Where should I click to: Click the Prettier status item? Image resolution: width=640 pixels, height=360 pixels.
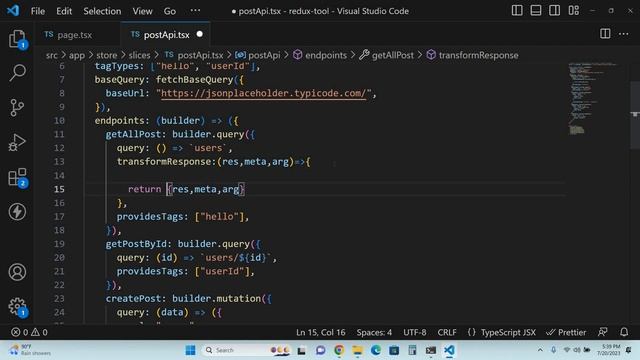[566, 332]
